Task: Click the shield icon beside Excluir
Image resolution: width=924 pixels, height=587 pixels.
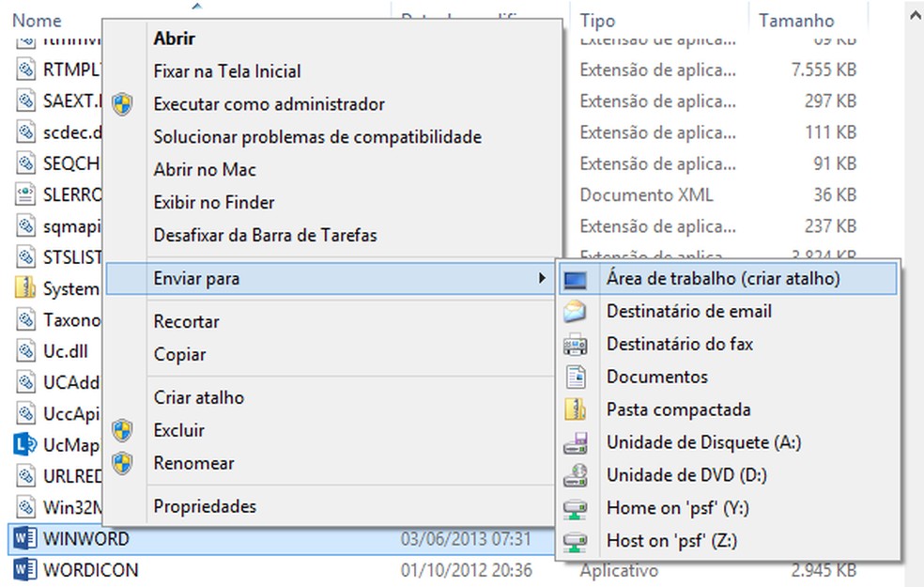Action: 123,430
